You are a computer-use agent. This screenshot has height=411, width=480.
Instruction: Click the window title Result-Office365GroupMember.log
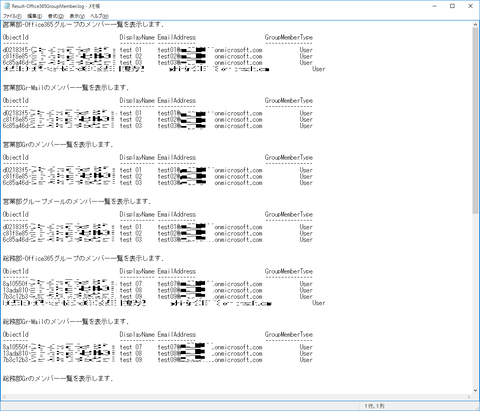tap(56, 6)
